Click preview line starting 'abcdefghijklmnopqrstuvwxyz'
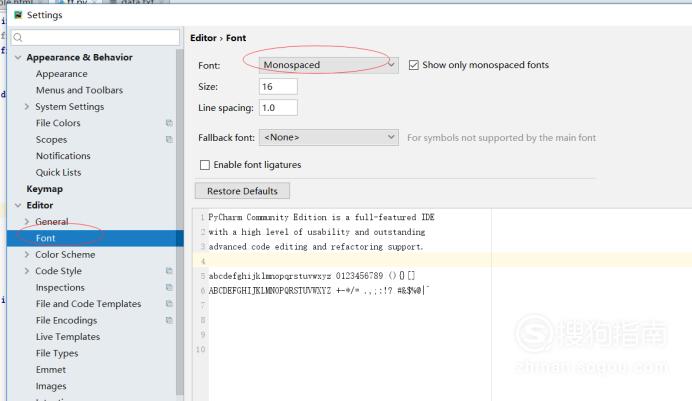 coord(312,276)
